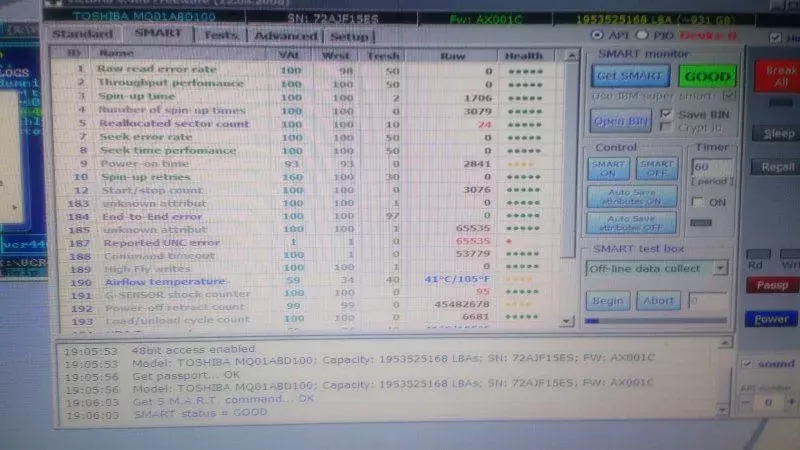Click Auto Save attributes OFF
800x450 pixels.
point(632,223)
